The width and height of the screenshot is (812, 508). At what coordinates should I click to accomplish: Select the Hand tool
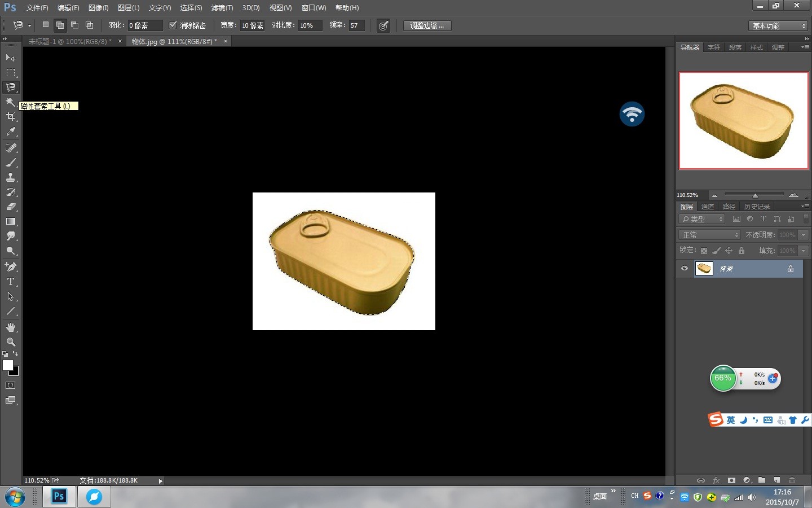tap(11, 327)
